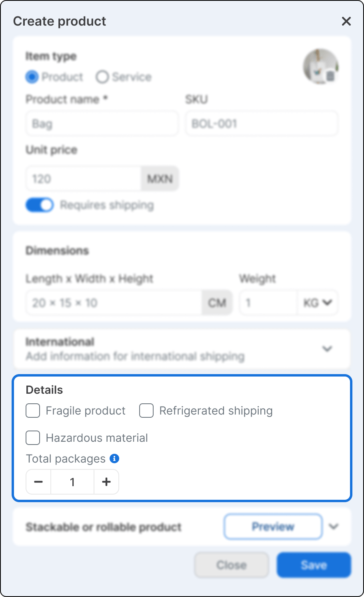The height and width of the screenshot is (597, 364).
Task: Expand the Stackable or rollable product section
Action: tap(334, 527)
